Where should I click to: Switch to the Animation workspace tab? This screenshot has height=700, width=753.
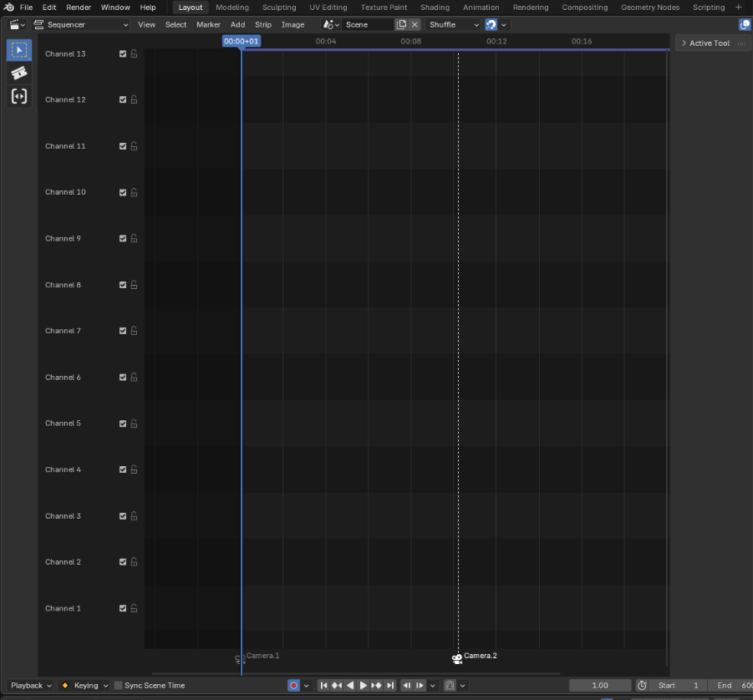click(481, 7)
